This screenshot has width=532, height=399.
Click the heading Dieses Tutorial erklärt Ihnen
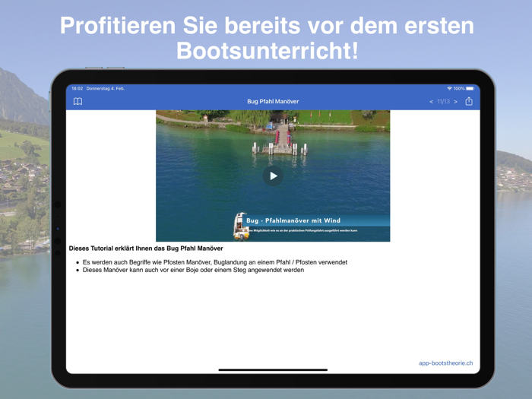(146, 249)
